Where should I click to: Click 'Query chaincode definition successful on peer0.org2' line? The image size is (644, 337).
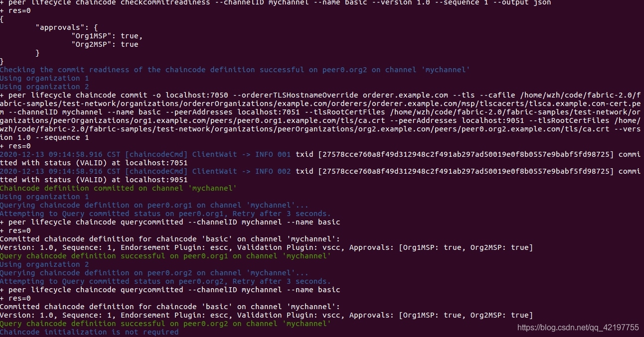[x=165, y=324]
